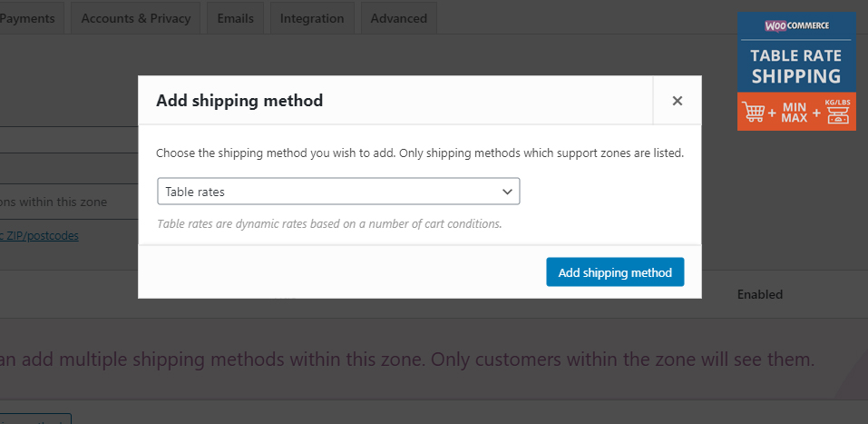The width and height of the screenshot is (868, 424).
Task: Click the partially hidden button at bottom left
Action: pos(35,419)
